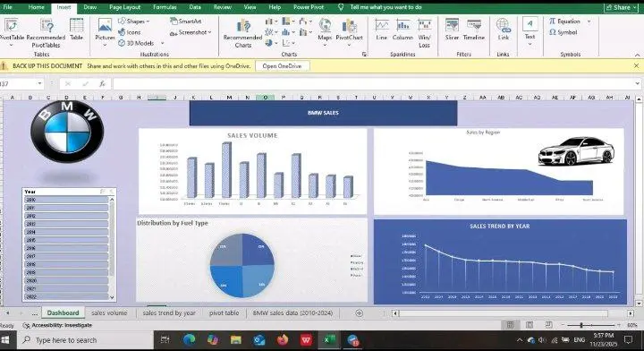Insert a Link
This screenshot has height=351, width=644.
[x=504, y=30]
